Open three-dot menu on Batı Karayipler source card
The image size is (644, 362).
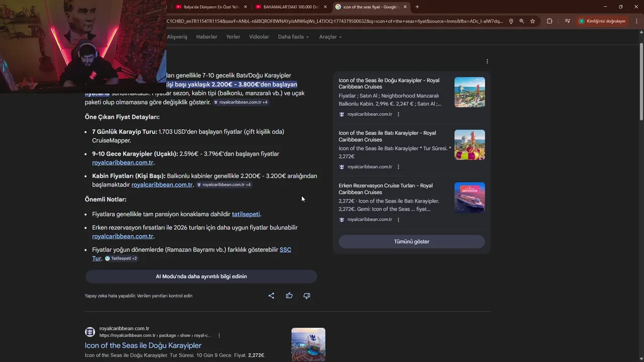click(x=398, y=167)
